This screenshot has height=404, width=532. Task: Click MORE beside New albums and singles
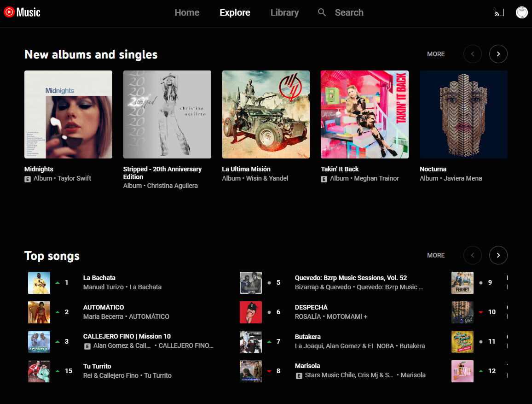pyautogui.click(x=436, y=54)
